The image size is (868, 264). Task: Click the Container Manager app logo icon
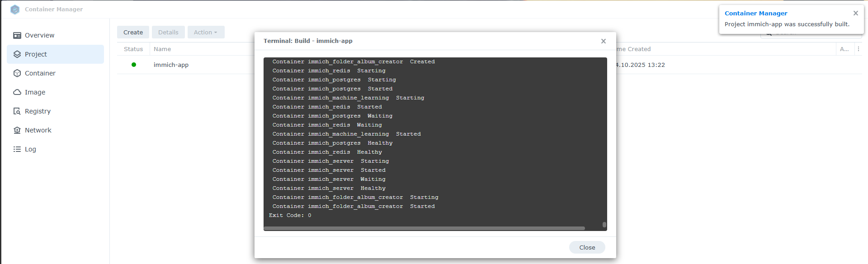pyautogui.click(x=15, y=9)
